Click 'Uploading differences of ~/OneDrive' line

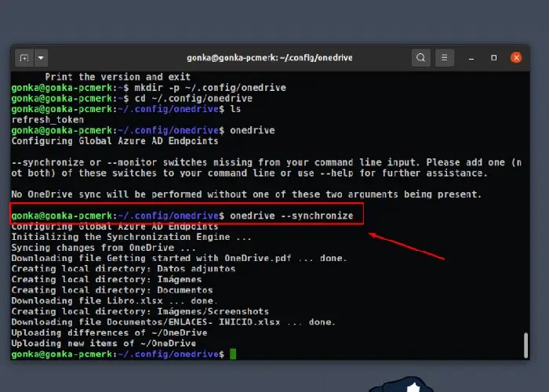click(x=109, y=333)
